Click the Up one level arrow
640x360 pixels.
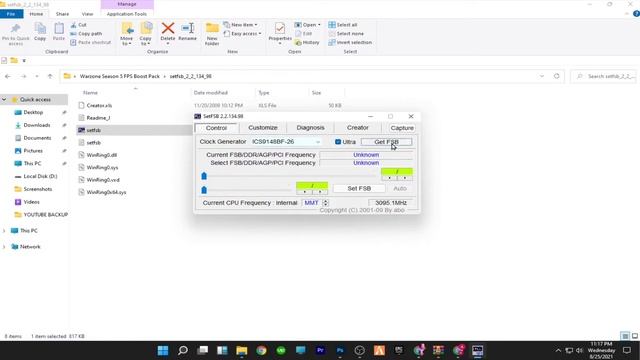[x=50, y=76]
